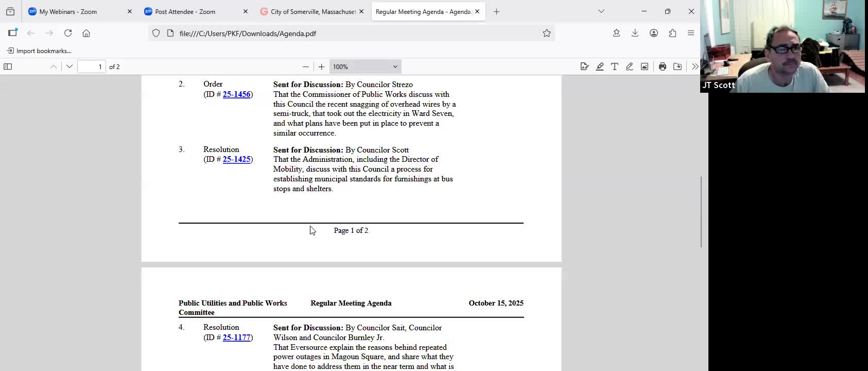Open the 100% zoom level dropdown
The image size is (868, 371).
pyautogui.click(x=365, y=66)
